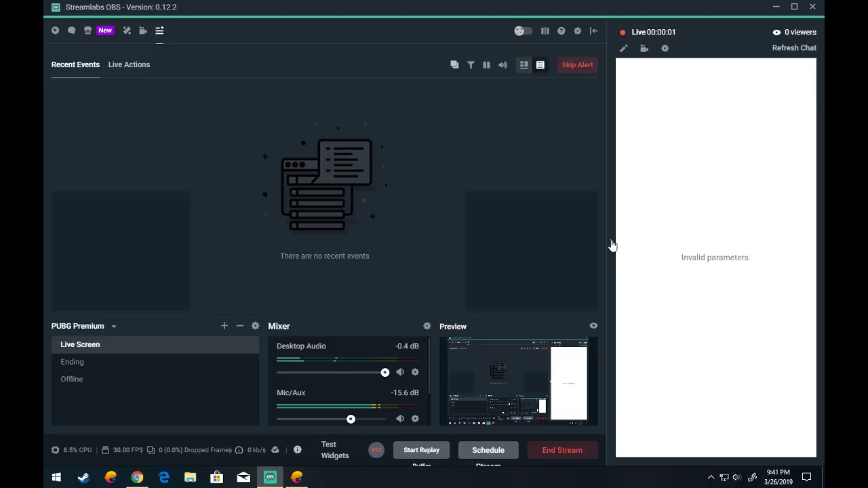Mute Mic/Aux speaker icon
The height and width of the screenshot is (488, 868).
[x=400, y=419]
